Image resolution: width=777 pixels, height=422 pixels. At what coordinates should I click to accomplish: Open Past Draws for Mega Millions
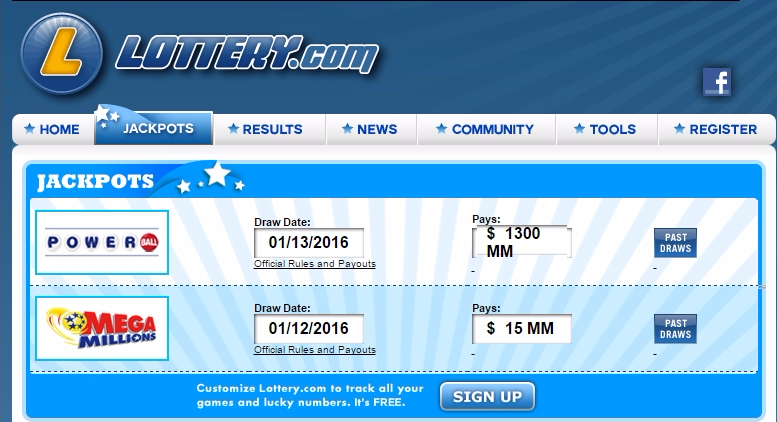point(675,329)
